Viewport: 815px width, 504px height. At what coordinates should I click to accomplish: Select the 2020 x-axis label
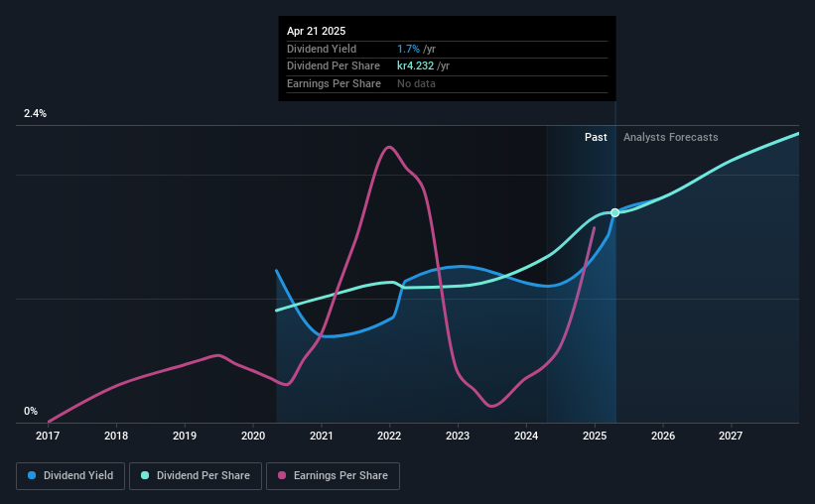pos(253,436)
